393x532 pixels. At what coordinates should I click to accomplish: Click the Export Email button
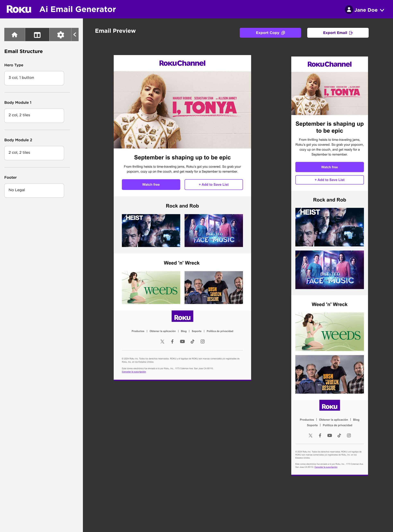(x=338, y=33)
